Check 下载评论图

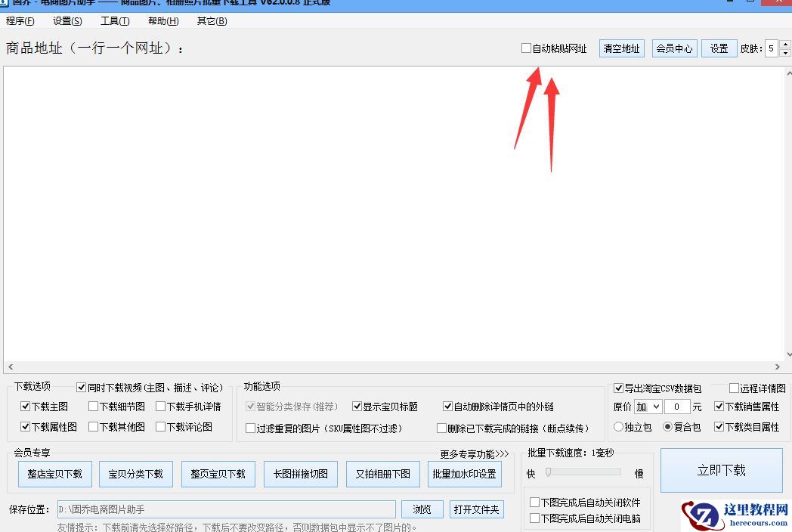click(161, 427)
